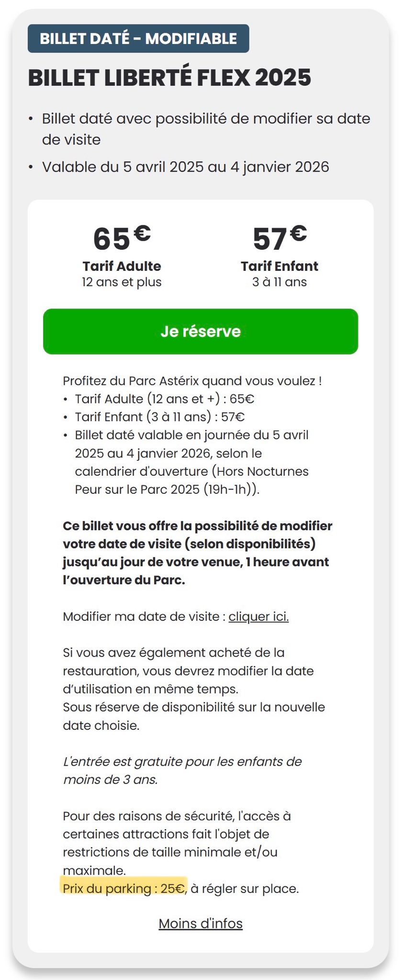Viewport: 404px width, 980px height.
Task: Click the "BILLET DATÉ - MODIFIABLE" badge
Action: click(138, 39)
